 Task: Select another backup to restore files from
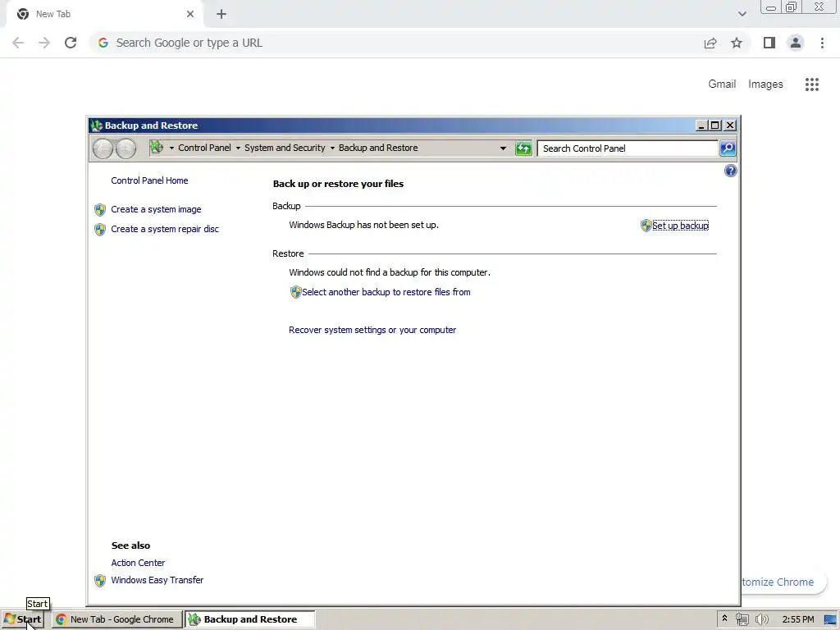coord(386,292)
